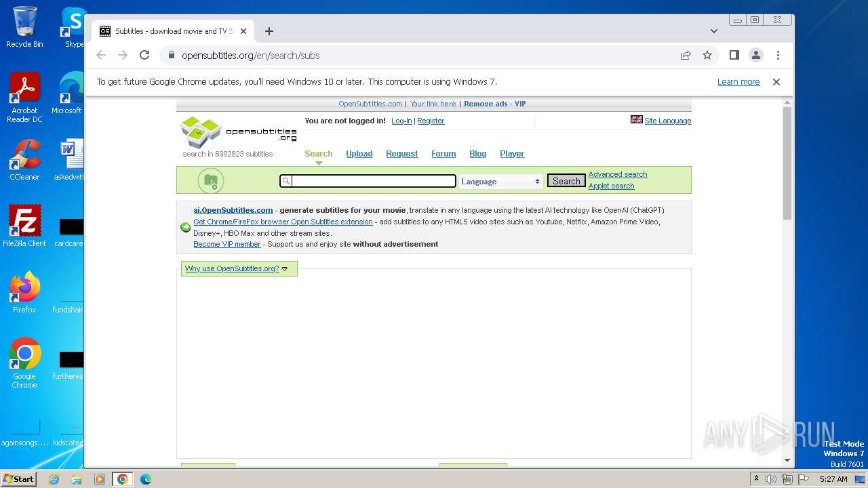
Task: Open the Recycle Bin desktop icon
Action: [24, 27]
